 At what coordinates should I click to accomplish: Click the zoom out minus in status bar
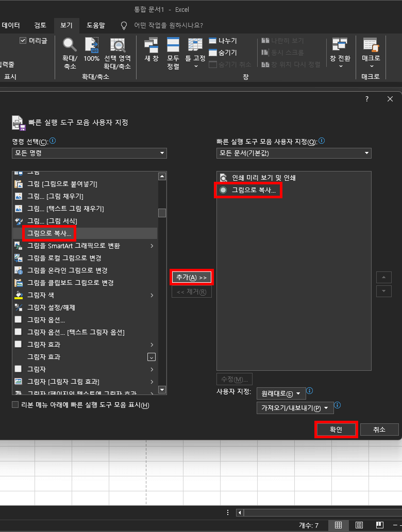coord(395,525)
